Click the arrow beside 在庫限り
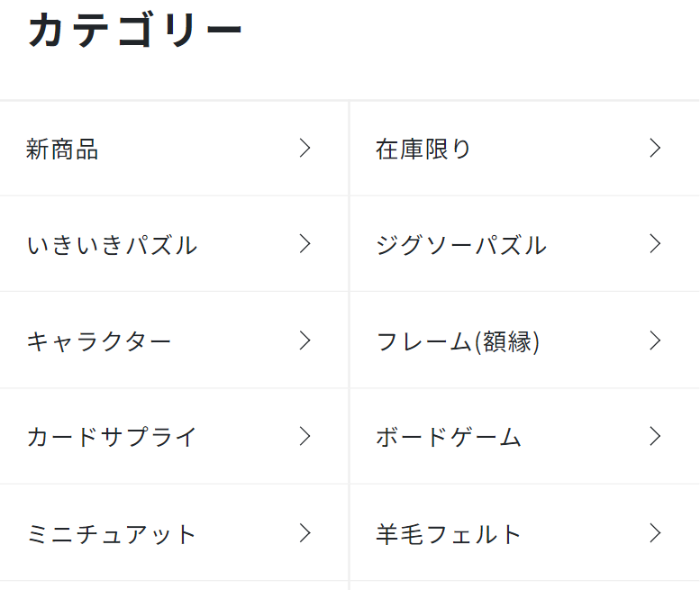Image resolution: width=700 pixels, height=590 pixels. tap(655, 149)
